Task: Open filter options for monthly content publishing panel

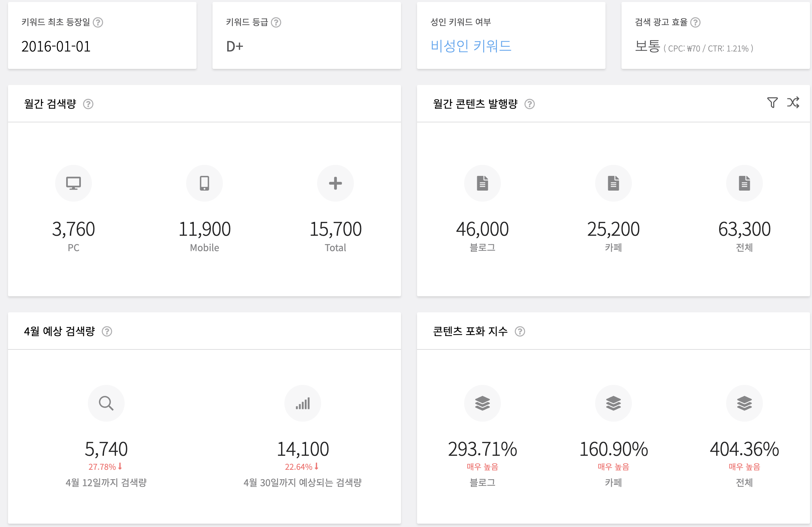Action: point(773,102)
